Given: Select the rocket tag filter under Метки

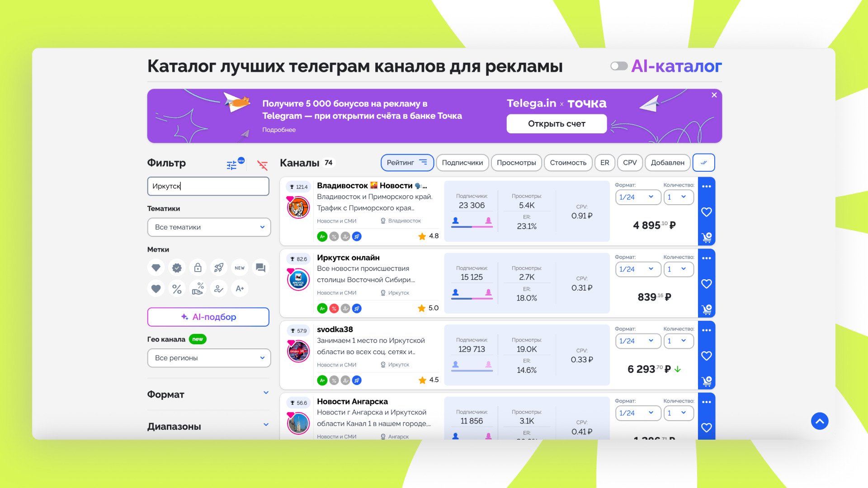Looking at the screenshot, I should click(219, 267).
